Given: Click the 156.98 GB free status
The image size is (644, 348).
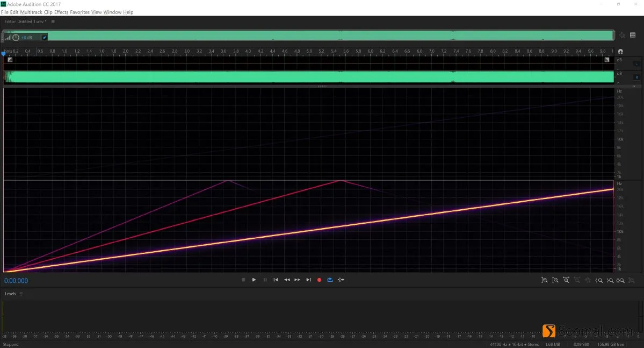Looking at the screenshot, I should point(611,344).
